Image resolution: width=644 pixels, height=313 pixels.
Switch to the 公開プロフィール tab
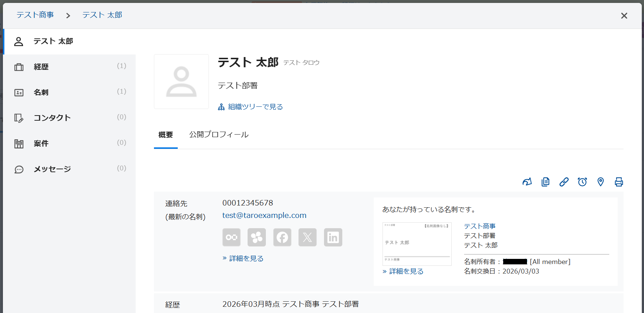click(219, 135)
